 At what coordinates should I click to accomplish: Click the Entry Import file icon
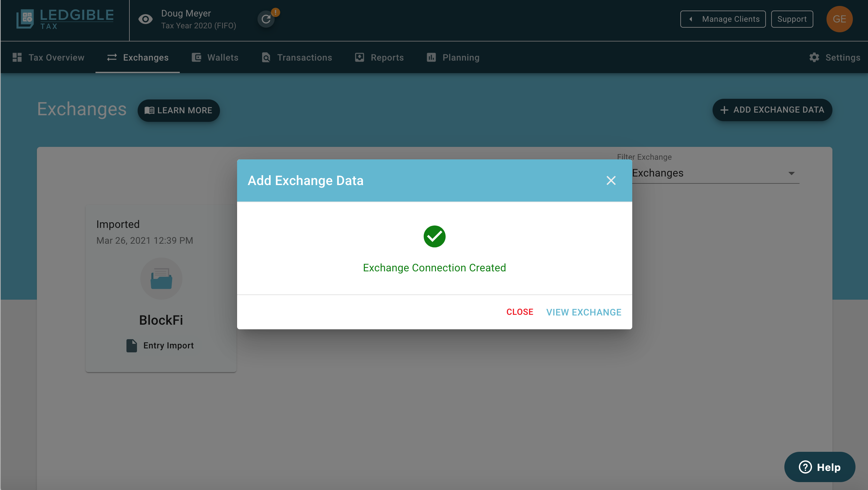coord(131,345)
